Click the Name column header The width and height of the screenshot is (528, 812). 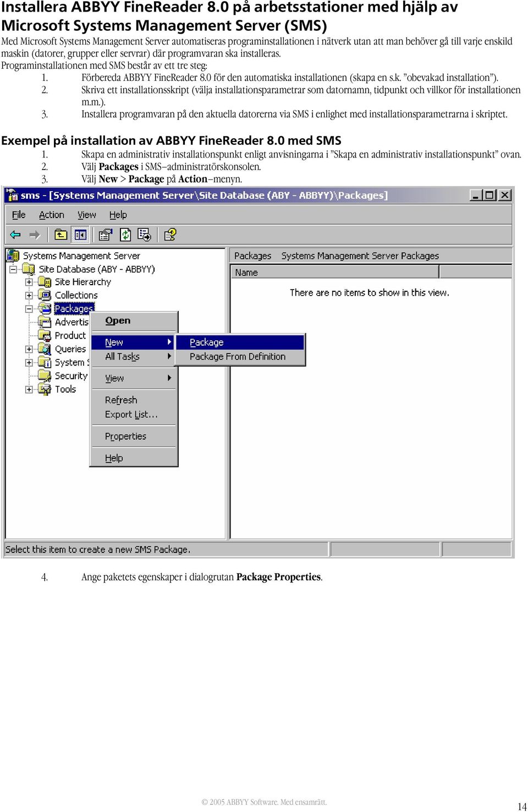click(x=334, y=273)
